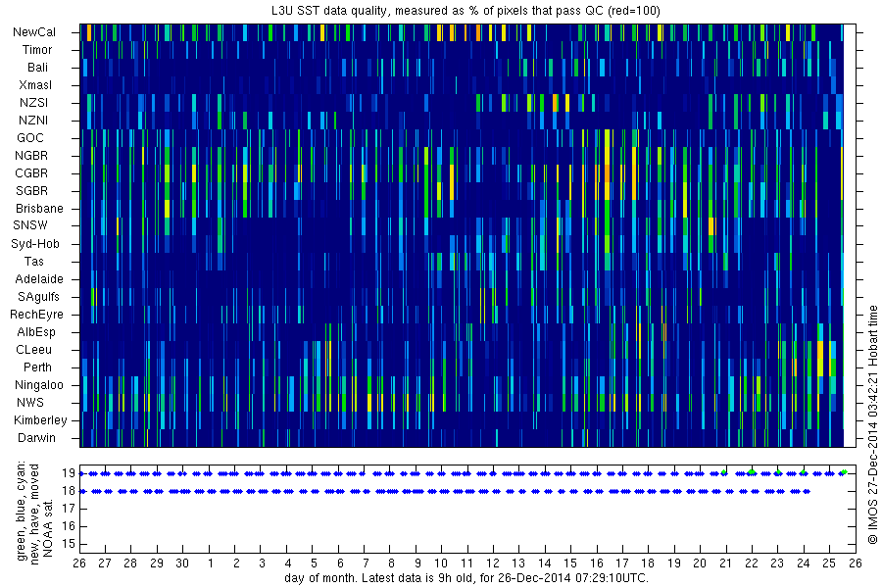Click the CLeeu row label
This screenshot has width=882, height=588.
click(33, 350)
